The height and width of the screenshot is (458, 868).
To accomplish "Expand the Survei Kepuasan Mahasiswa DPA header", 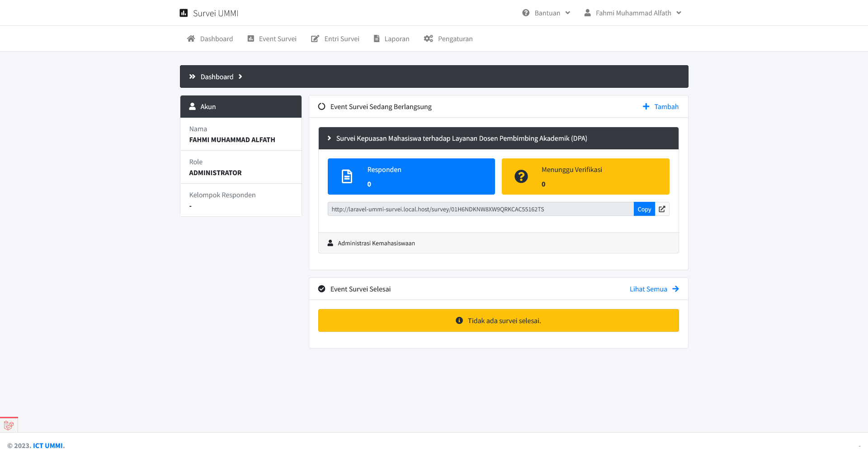I will coord(461,138).
